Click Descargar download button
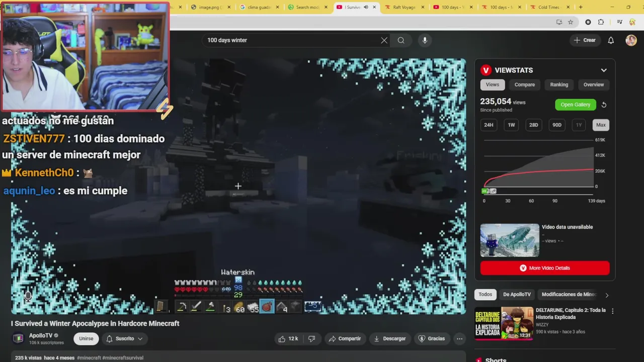 [x=389, y=339]
